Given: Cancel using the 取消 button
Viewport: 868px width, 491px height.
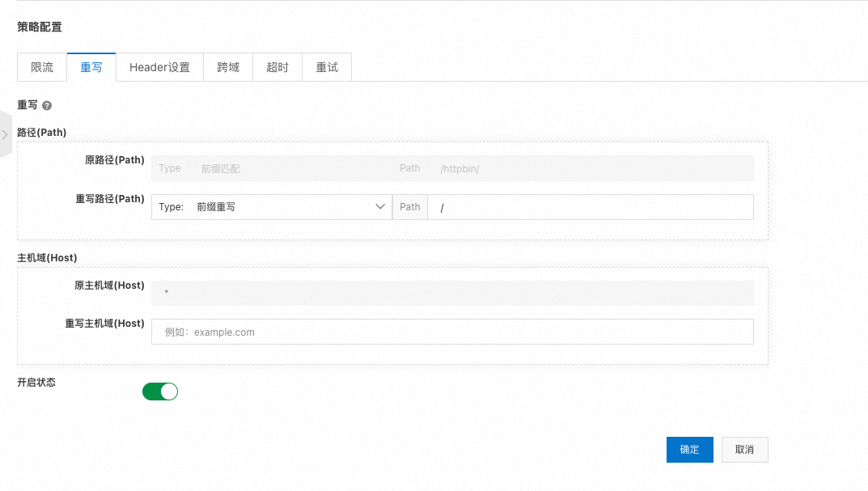Looking at the screenshot, I should tap(744, 450).
